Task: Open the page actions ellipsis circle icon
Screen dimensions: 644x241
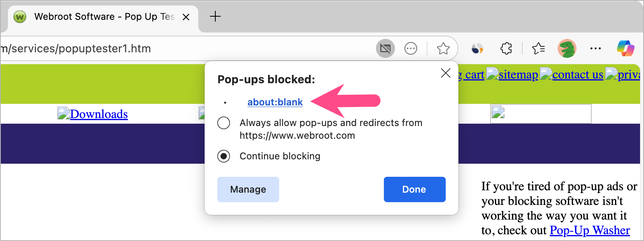Action: [410, 49]
